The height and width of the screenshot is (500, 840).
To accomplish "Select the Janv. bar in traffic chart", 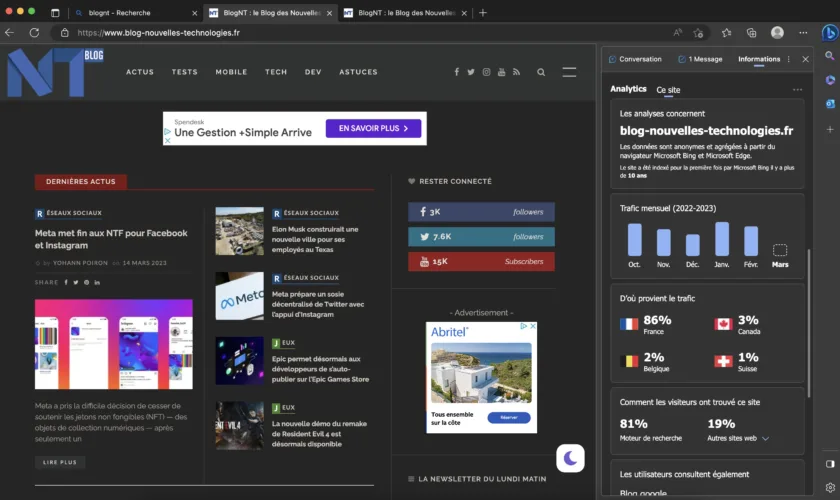I will (721, 241).
